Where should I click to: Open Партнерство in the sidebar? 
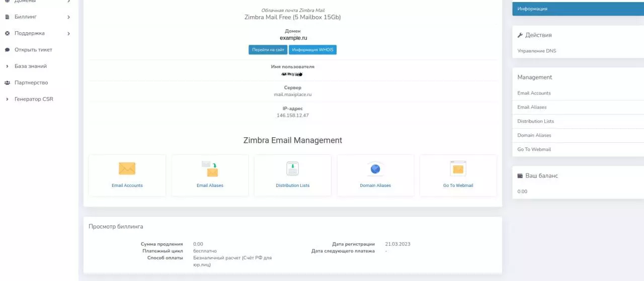click(31, 82)
